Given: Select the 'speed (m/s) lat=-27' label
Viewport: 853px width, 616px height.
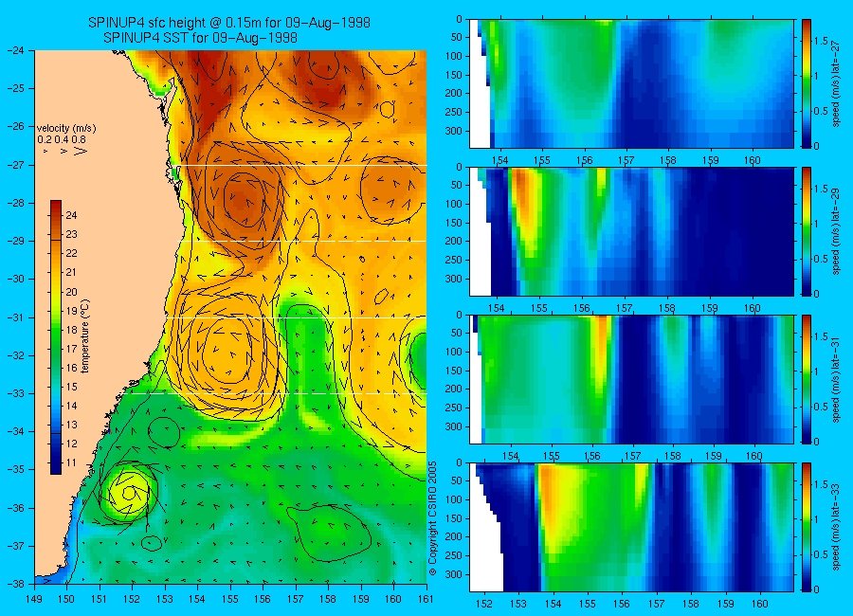Looking at the screenshot, I should click(x=836, y=83).
